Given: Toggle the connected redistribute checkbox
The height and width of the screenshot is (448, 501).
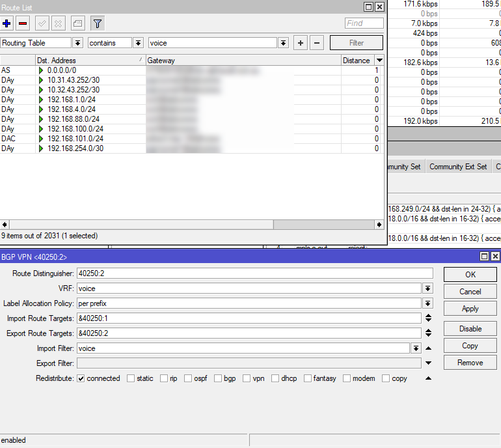Looking at the screenshot, I should [x=81, y=378].
